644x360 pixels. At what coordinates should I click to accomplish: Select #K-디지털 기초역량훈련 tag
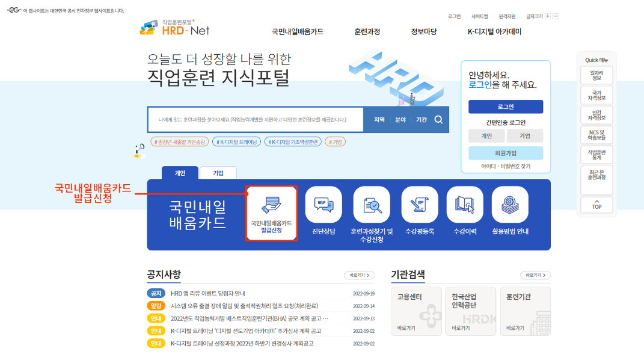click(x=293, y=142)
